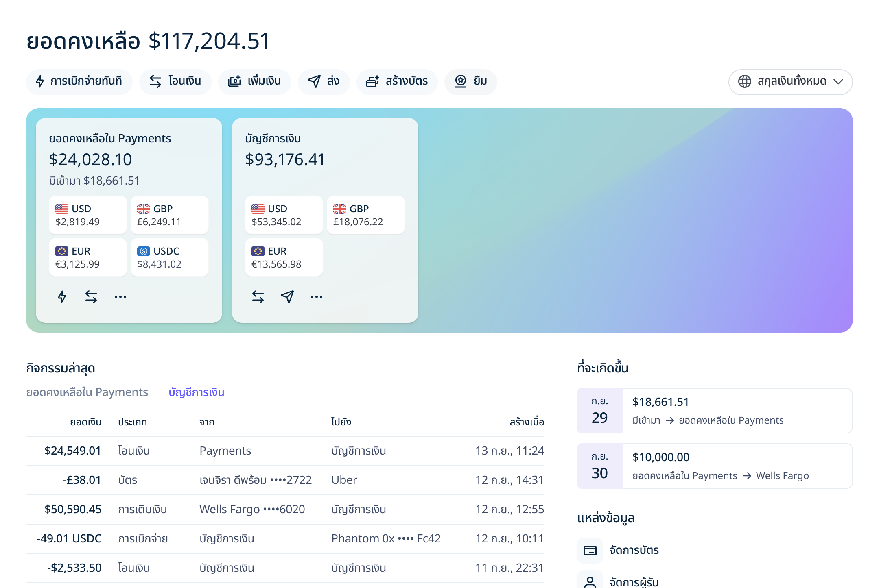The height and width of the screenshot is (588, 879).
Task: Click the ส่ง send button
Action: pyautogui.click(x=324, y=81)
